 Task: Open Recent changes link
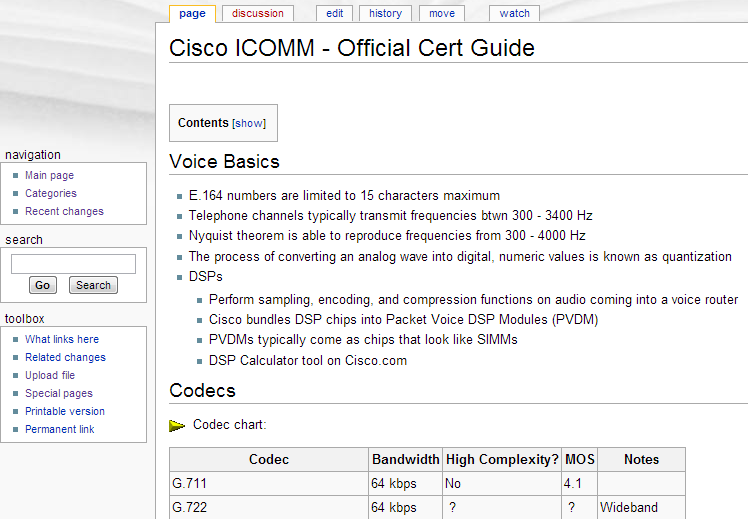coord(64,211)
